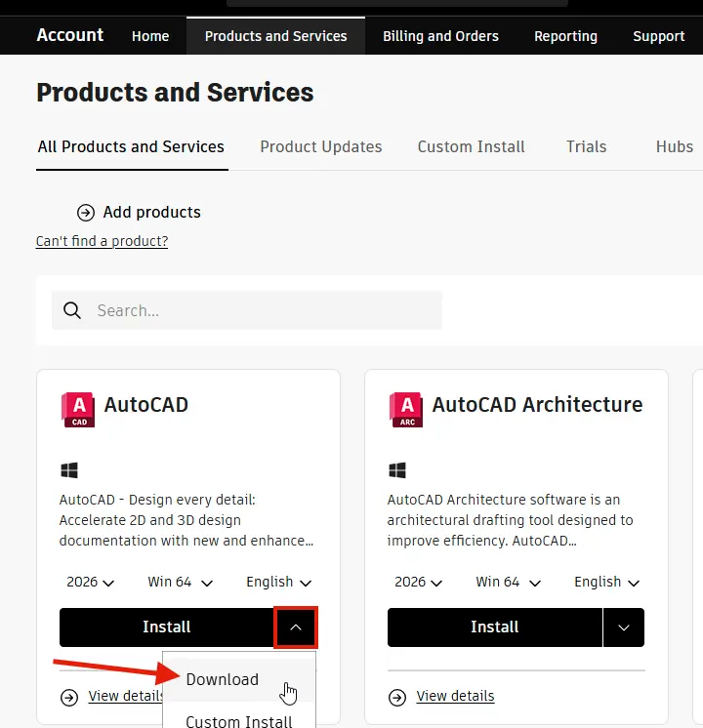Click the arrow icon beside AutoCAD View details

point(69,697)
